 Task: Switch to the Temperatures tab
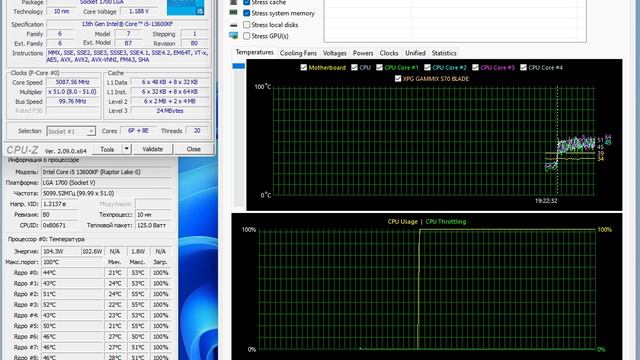(254, 52)
